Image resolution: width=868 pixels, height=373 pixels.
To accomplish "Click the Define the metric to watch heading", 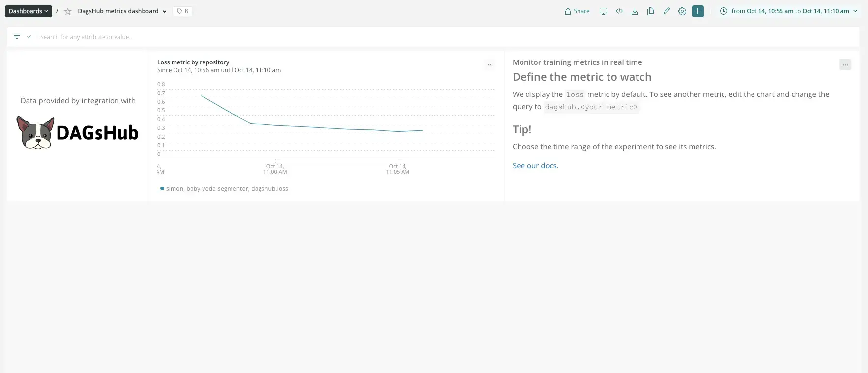I will [x=582, y=77].
